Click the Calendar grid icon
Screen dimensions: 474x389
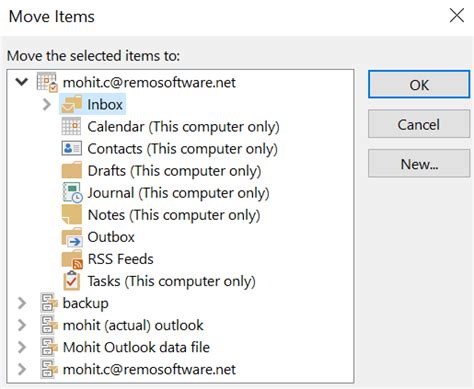pyautogui.click(x=71, y=126)
